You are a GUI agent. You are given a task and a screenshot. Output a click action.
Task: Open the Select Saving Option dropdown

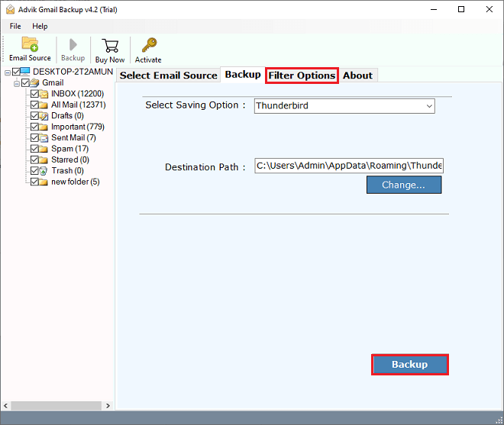pos(344,106)
